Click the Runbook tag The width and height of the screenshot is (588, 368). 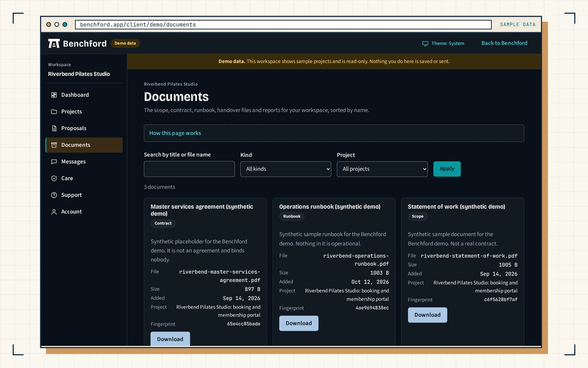292,216
